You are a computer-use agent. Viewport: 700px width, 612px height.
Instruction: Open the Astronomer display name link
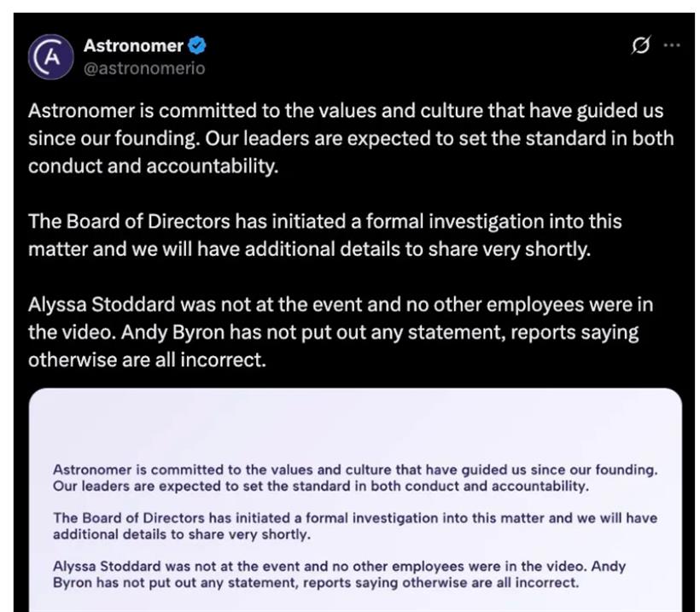[133, 45]
